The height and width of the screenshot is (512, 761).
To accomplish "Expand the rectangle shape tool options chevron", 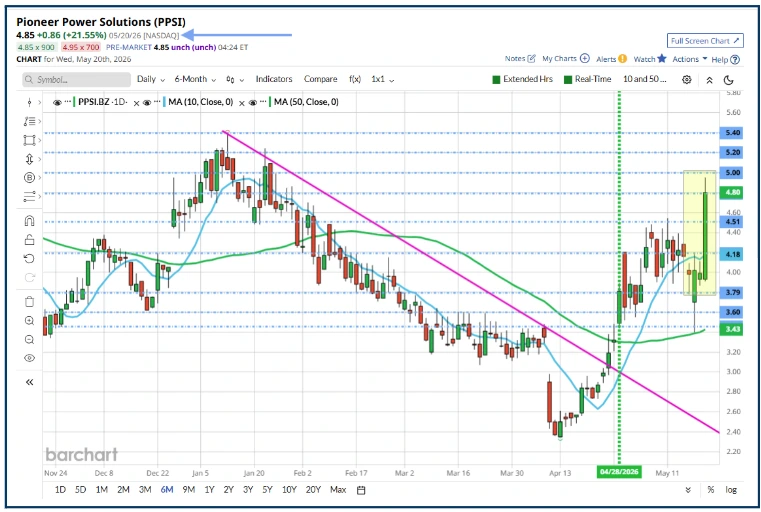I will click(x=40, y=140).
